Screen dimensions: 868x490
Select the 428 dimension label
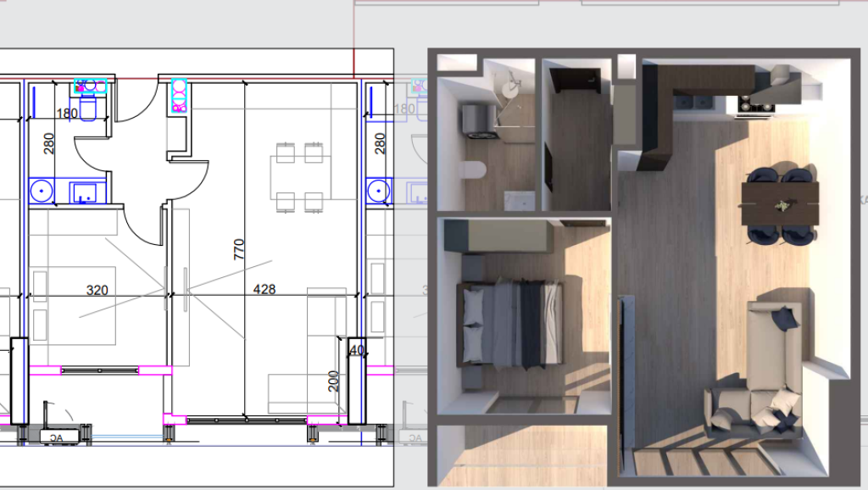(x=264, y=290)
